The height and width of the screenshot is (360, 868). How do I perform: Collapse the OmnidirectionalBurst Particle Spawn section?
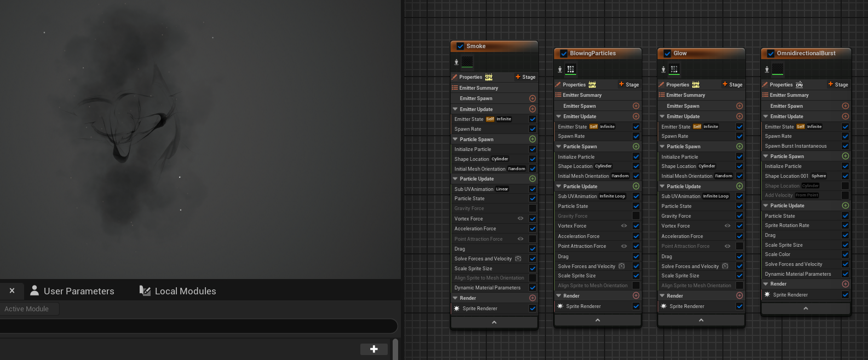pos(766,156)
